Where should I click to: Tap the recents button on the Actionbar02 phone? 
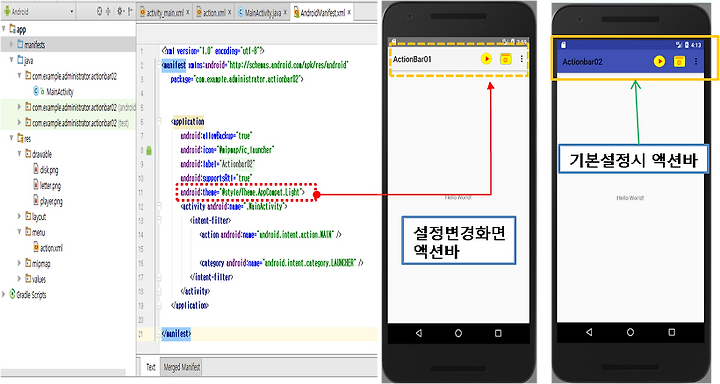672,332
